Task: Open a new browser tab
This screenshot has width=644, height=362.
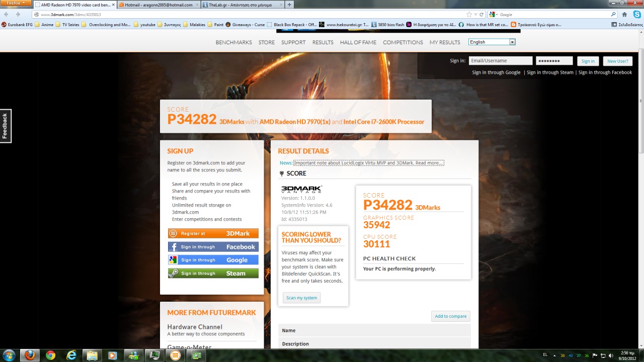Action: point(289,5)
